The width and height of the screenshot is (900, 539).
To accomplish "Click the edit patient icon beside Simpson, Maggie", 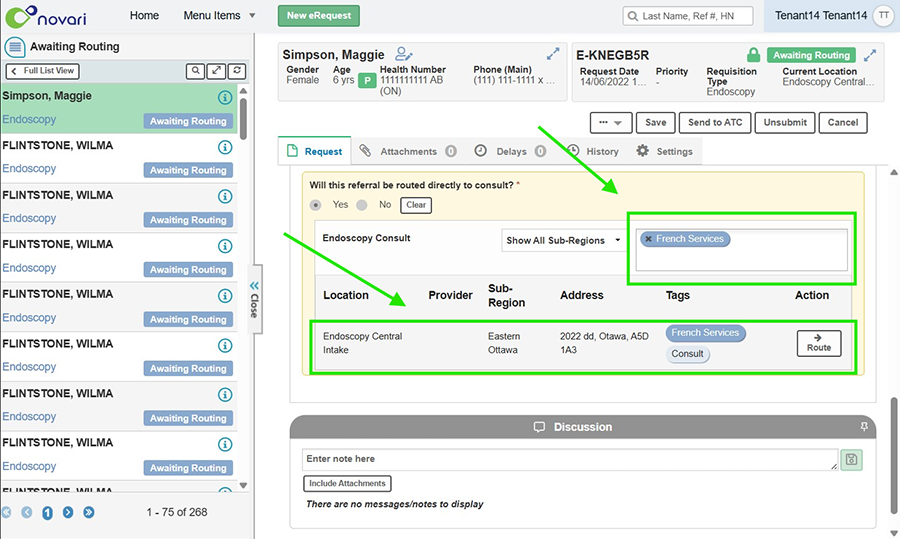I will pos(404,54).
